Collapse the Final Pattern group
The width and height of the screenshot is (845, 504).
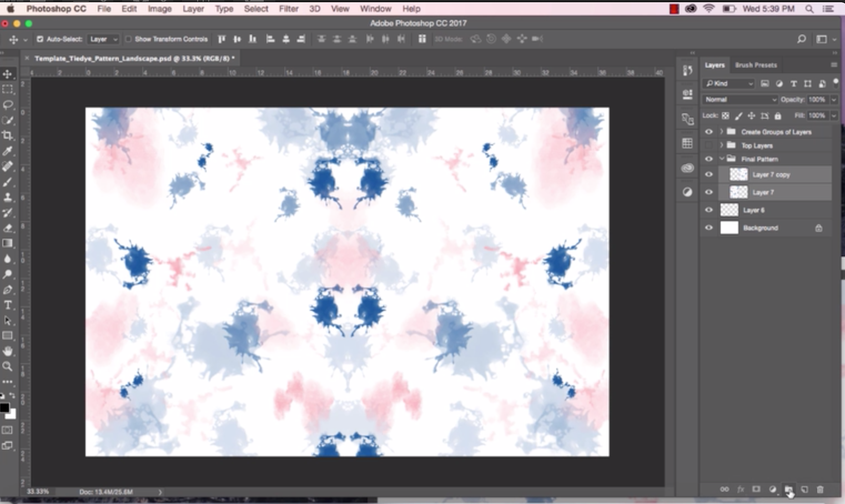[x=722, y=159]
